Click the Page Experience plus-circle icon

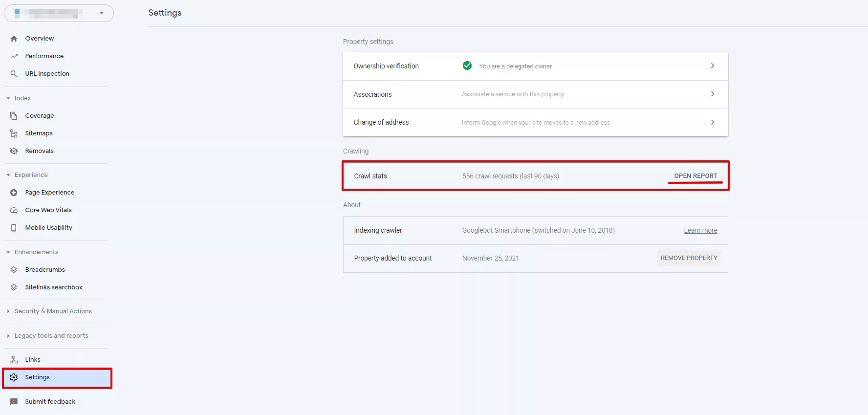14,193
